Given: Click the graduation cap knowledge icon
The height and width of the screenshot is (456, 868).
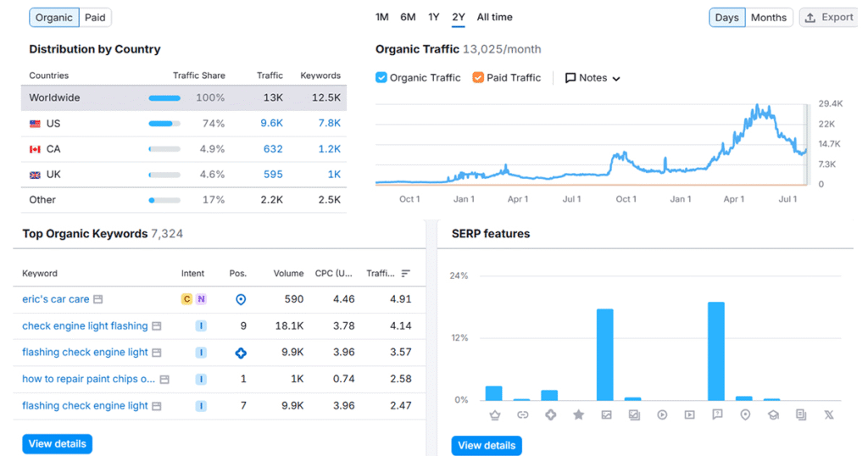Looking at the screenshot, I should 773,415.
